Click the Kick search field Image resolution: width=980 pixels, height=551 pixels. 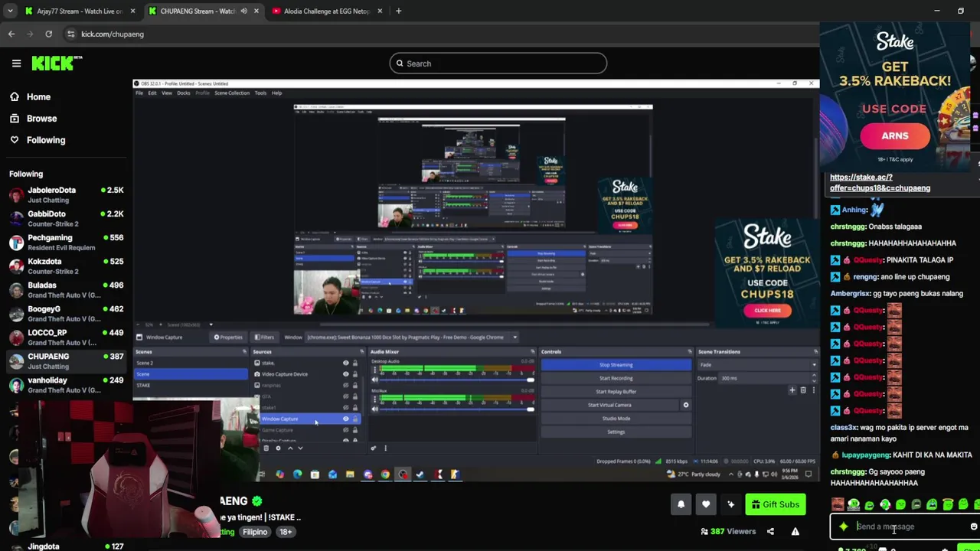(498, 64)
